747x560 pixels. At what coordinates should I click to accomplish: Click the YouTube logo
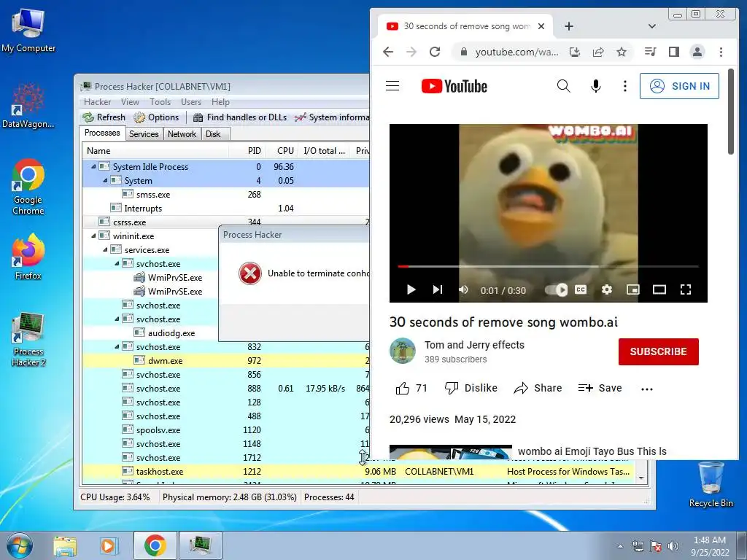(454, 86)
